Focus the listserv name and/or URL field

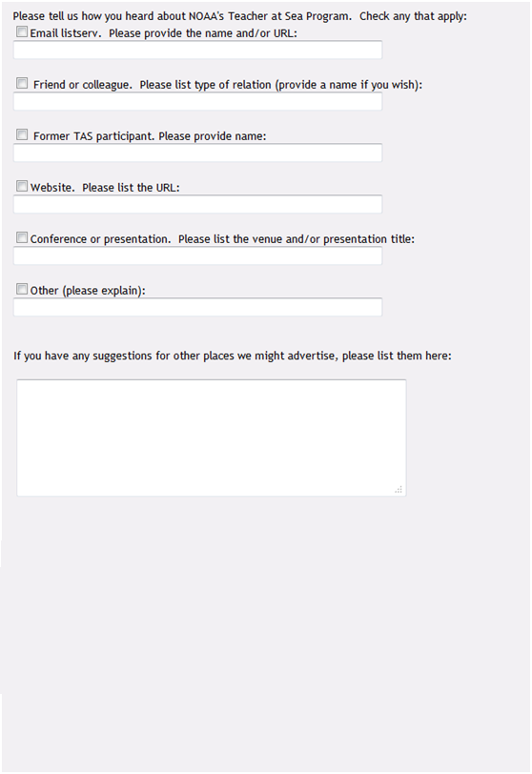tap(197, 50)
